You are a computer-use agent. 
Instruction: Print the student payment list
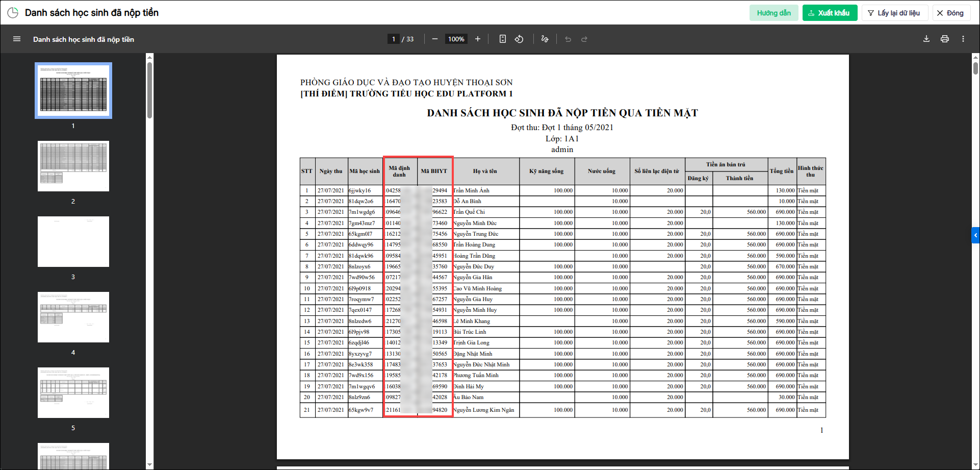(945, 39)
